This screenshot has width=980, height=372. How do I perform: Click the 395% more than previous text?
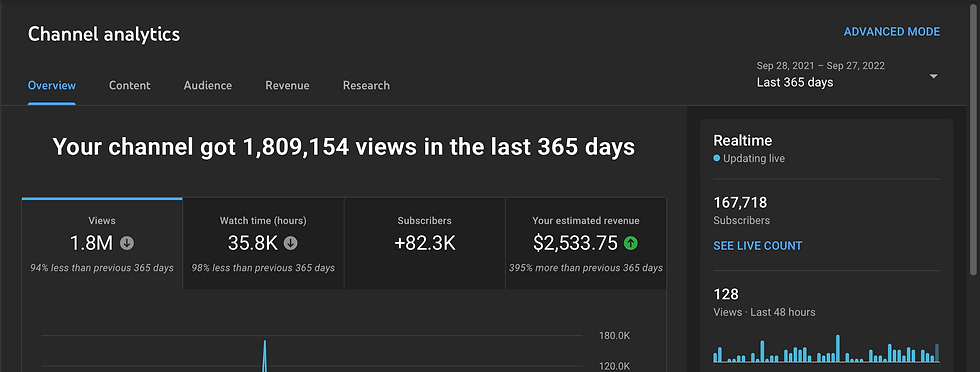click(586, 268)
